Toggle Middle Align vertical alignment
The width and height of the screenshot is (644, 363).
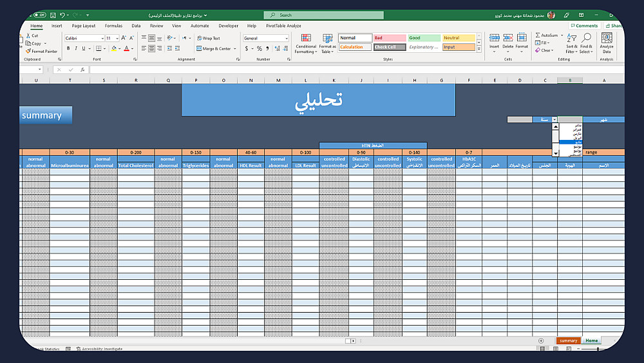(151, 38)
